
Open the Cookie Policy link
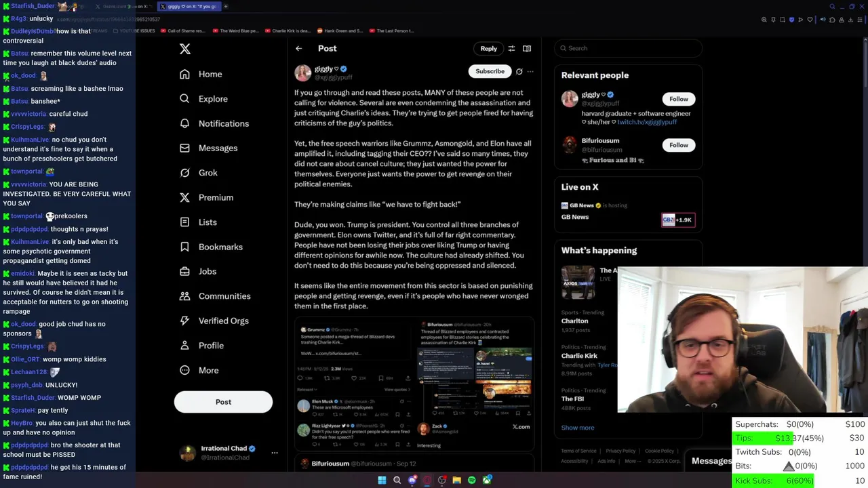pyautogui.click(x=659, y=451)
